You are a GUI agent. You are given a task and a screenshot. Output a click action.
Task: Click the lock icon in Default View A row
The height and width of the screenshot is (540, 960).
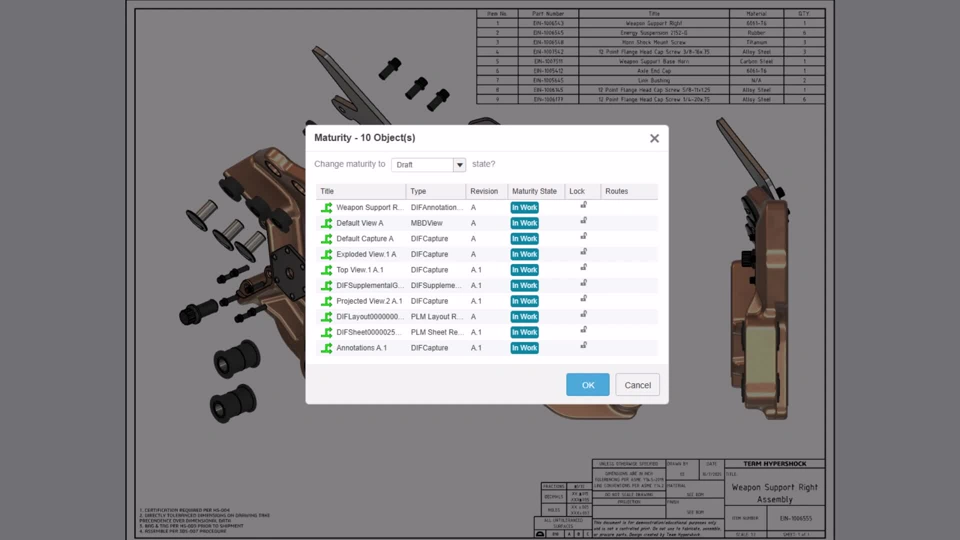583,220
